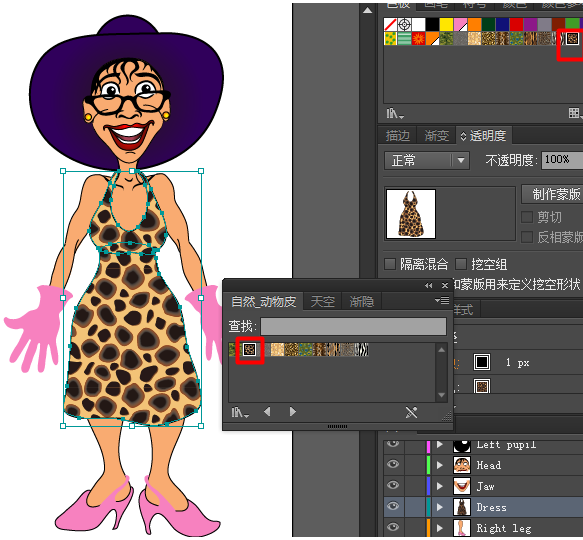Click the 查找 search field

pos(353,327)
